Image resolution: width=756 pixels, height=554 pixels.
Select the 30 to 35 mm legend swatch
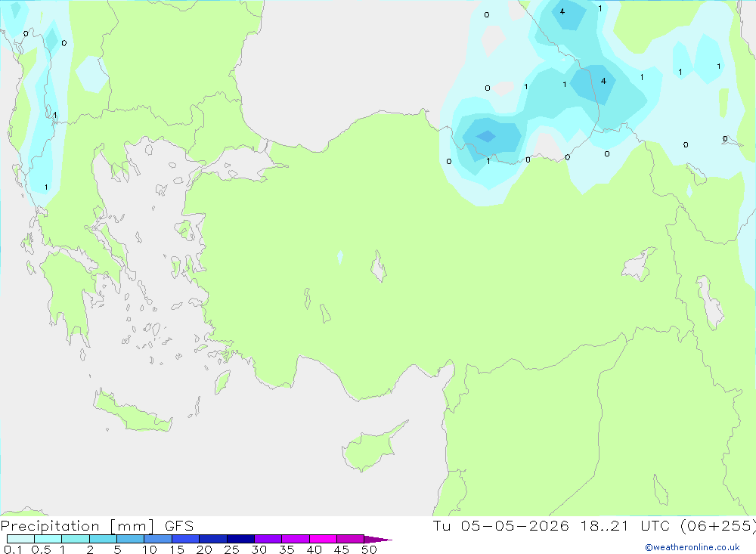[x=268, y=539]
